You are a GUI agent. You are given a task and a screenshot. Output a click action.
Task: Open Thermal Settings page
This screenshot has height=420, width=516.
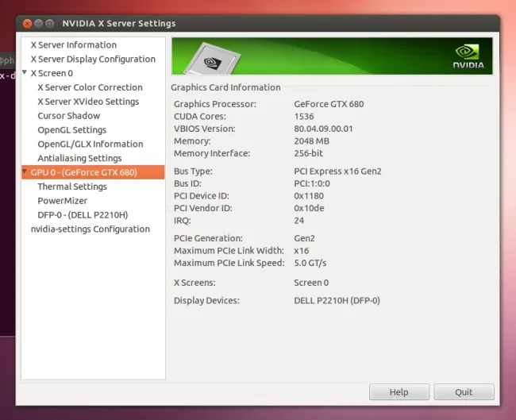(72, 187)
